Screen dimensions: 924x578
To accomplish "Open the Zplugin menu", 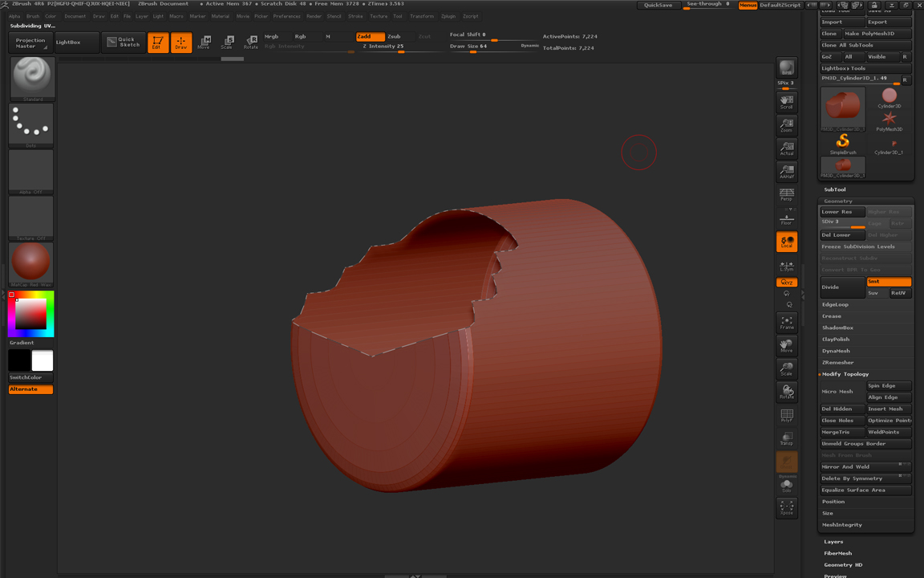I will coord(448,17).
